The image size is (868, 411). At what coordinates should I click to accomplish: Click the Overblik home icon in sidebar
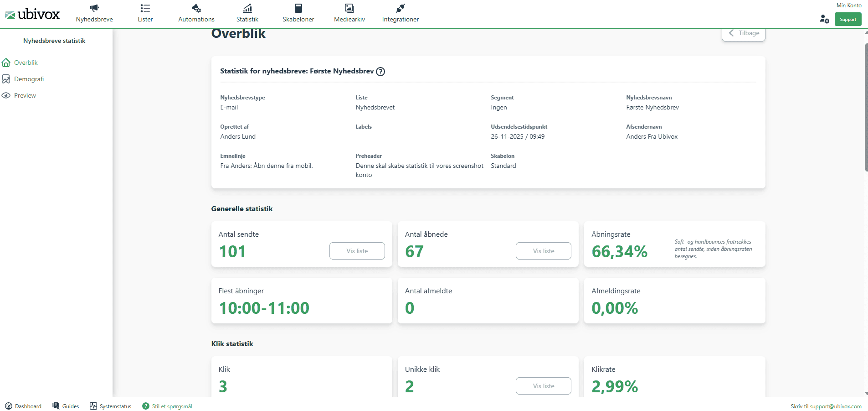point(6,62)
